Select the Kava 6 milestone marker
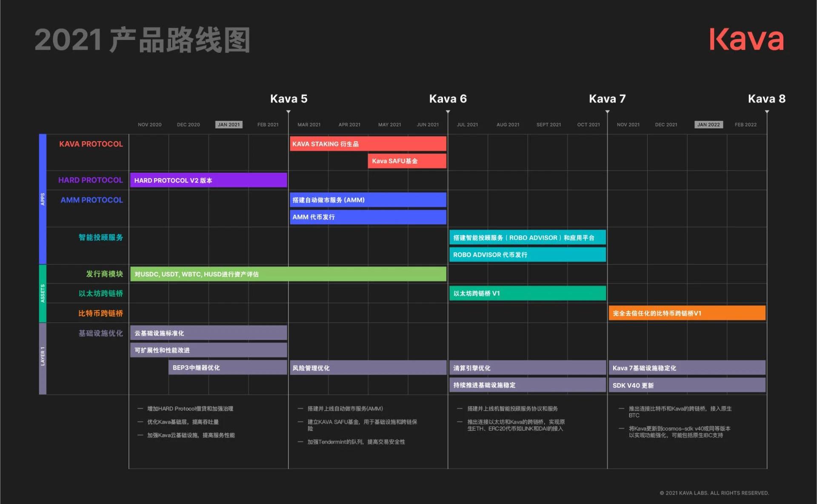The width and height of the screenshot is (817, 504). [x=448, y=112]
